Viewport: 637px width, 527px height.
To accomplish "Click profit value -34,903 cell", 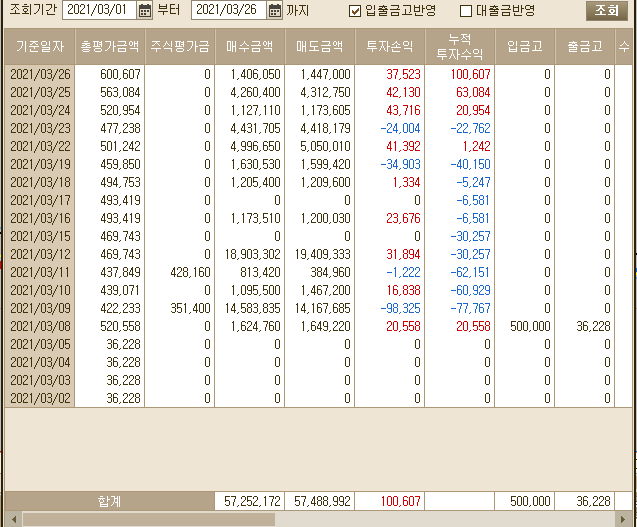I will coord(390,164).
